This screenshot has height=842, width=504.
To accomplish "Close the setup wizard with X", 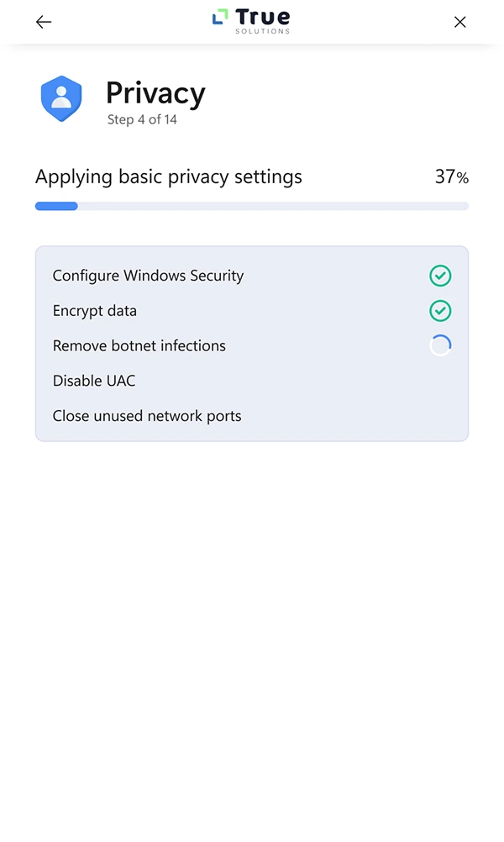I will point(459,22).
